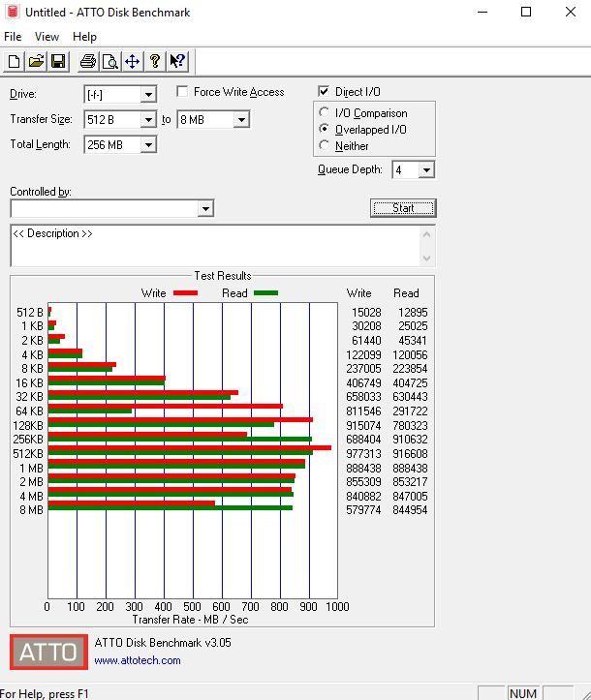Click the Print toolbar icon

[x=87, y=61]
